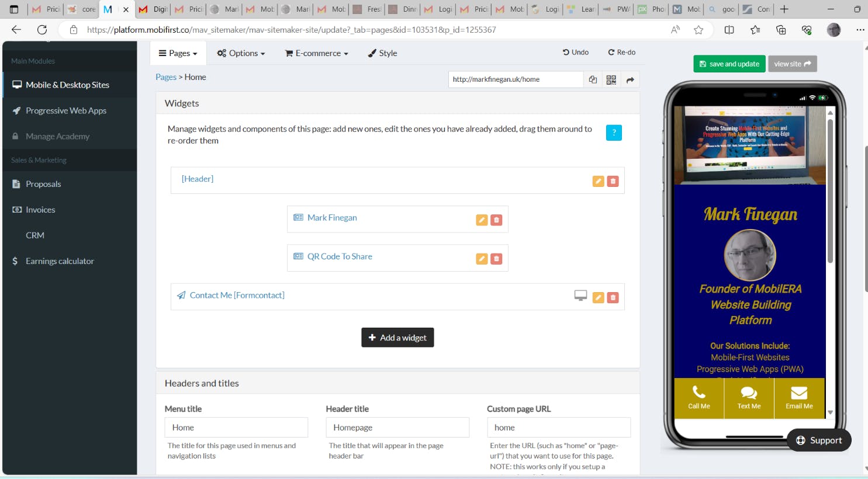Click phone preview scrollbar up arrow
This screenshot has height=479, width=868.
[830, 113]
